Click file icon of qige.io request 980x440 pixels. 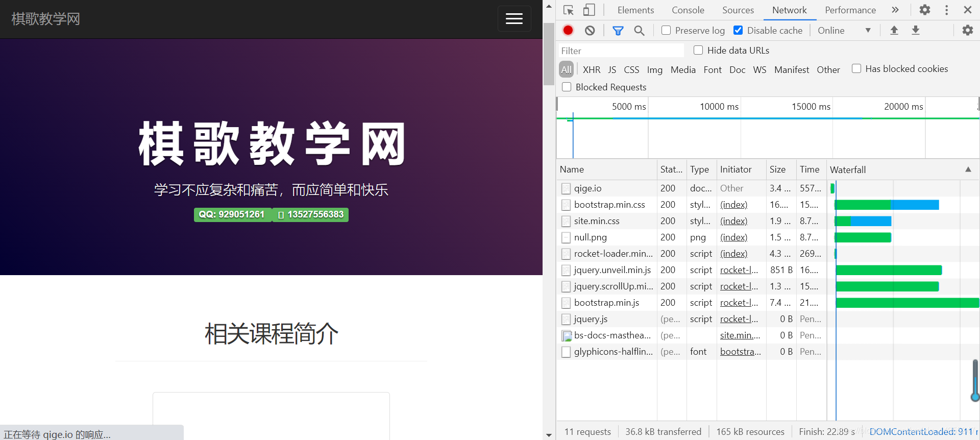tap(566, 188)
